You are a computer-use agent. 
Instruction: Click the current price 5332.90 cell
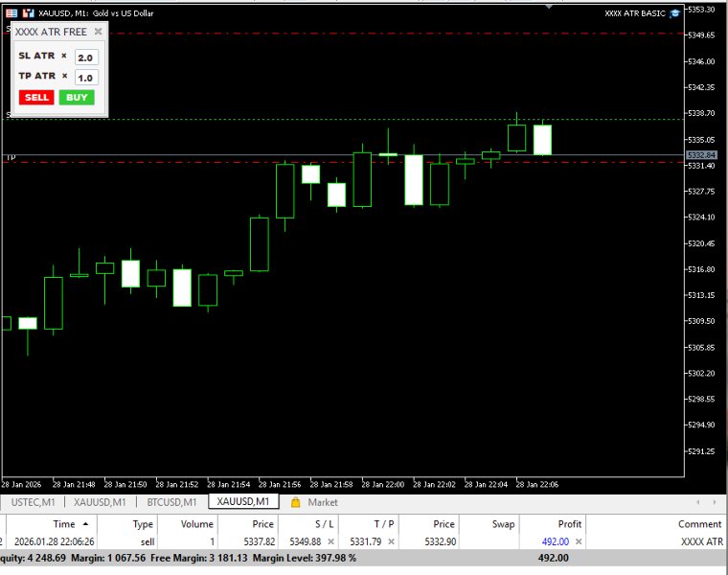pyautogui.click(x=440, y=541)
